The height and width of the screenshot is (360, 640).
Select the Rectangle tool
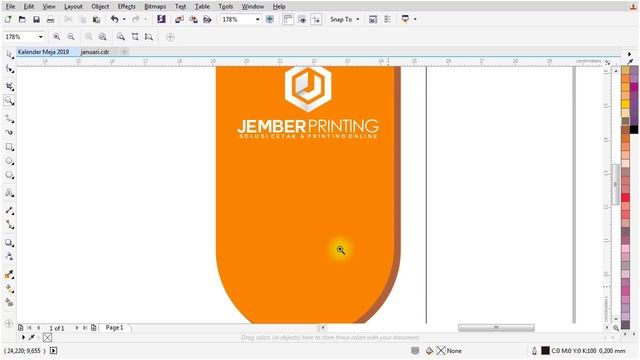9,147
